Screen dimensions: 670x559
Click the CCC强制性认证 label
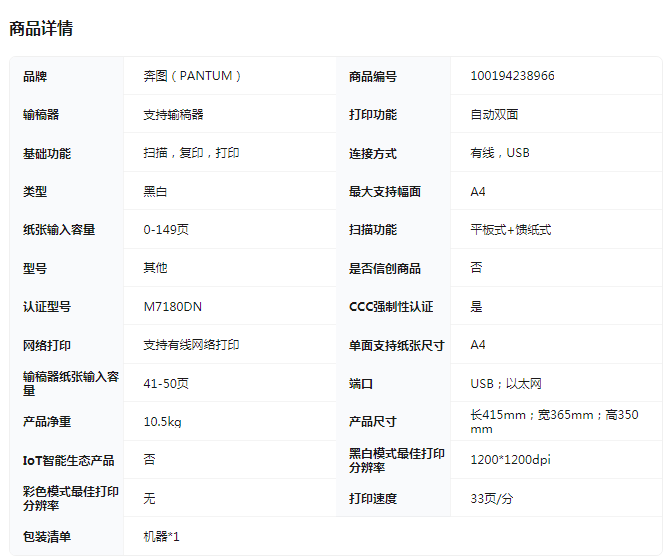click(391, 307)
